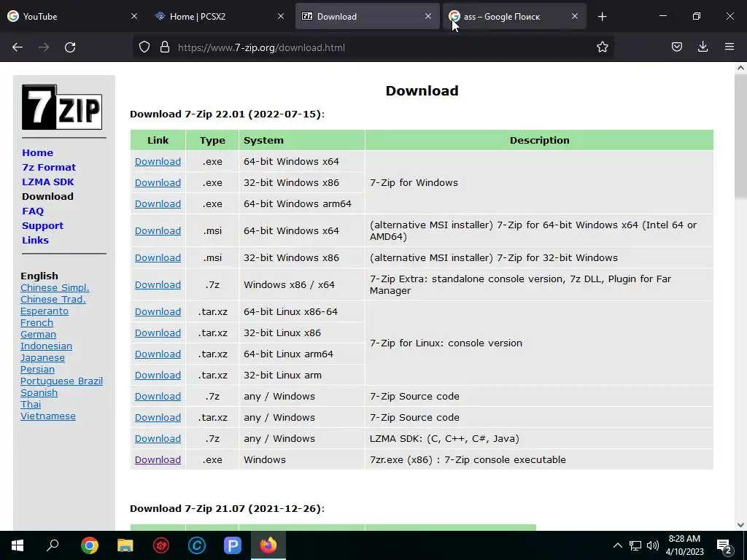
Task: Switch to the Home | PCSX2 tab
Action: point(219,16)
